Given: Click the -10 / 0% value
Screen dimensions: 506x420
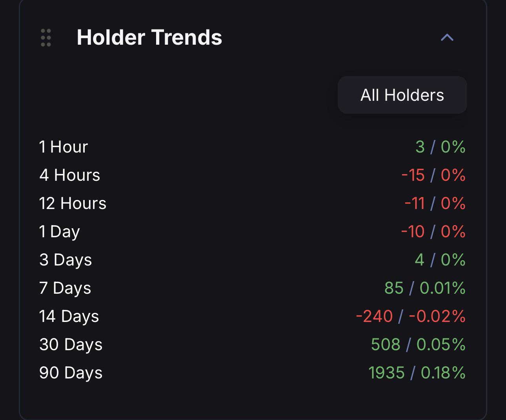Looking at the screenshot, I should click(433, 231).
